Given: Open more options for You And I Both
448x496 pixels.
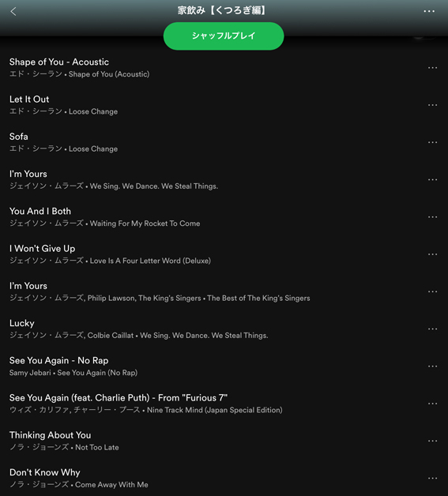Looking at the screenshot, I should click(432, 217).
